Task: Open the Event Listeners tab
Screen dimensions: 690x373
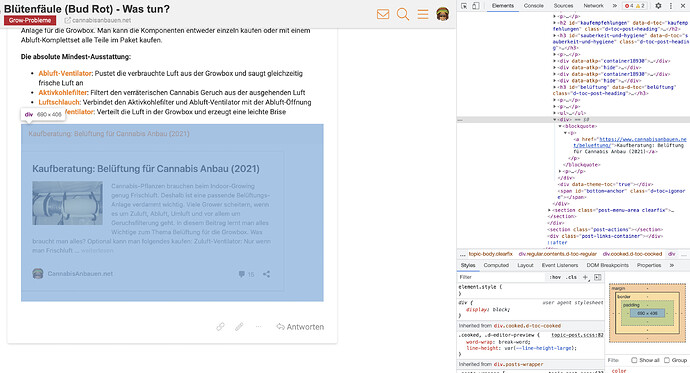Action: point(560,265)
